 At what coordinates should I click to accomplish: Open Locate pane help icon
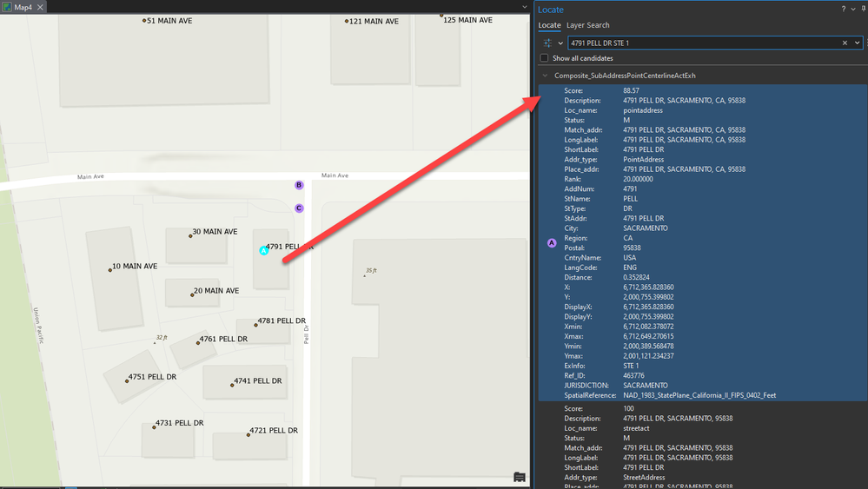coord(843,9)
